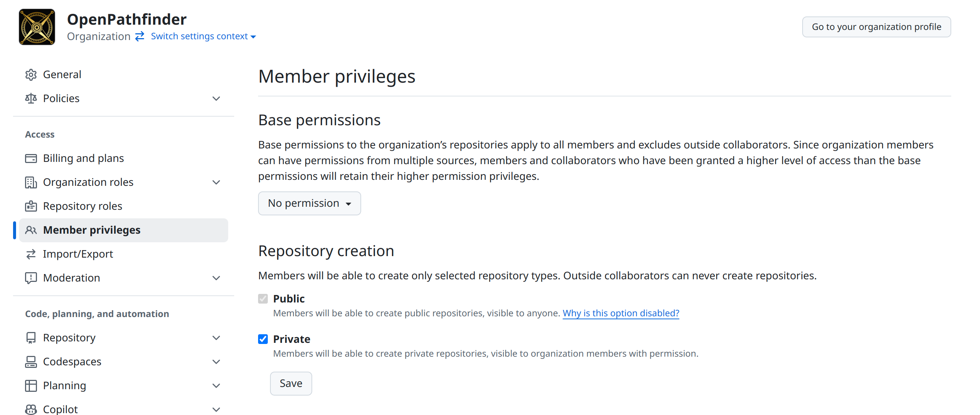Click the Codespaces icon in sidebar
The width and height of the screenshot is (980, 415).
tap(31, 361)
